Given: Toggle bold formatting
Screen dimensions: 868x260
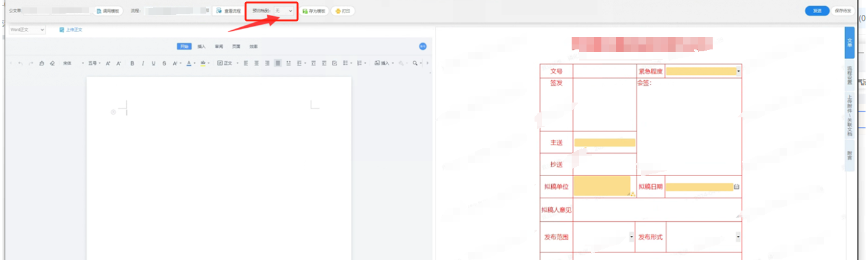Looking at the screenshot, I should [132, 63].
